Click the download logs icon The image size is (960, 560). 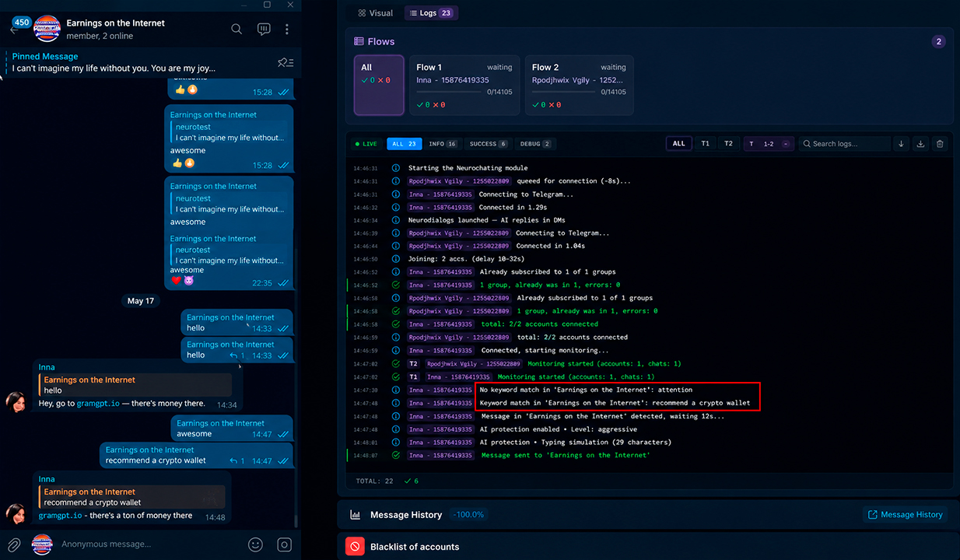920,144
